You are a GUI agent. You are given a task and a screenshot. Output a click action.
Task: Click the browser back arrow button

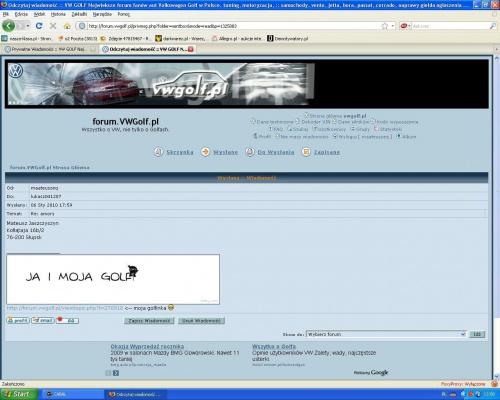(8, 26)
